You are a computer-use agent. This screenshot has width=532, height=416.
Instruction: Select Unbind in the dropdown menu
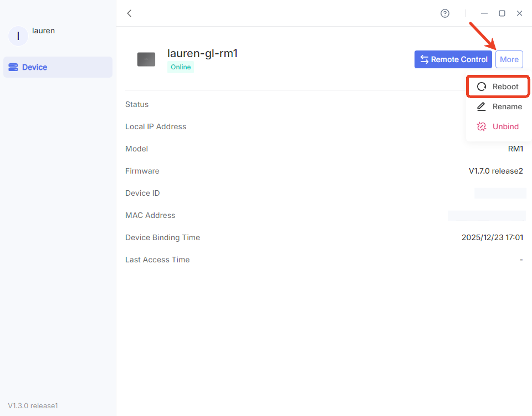click(x=498, y=126)
